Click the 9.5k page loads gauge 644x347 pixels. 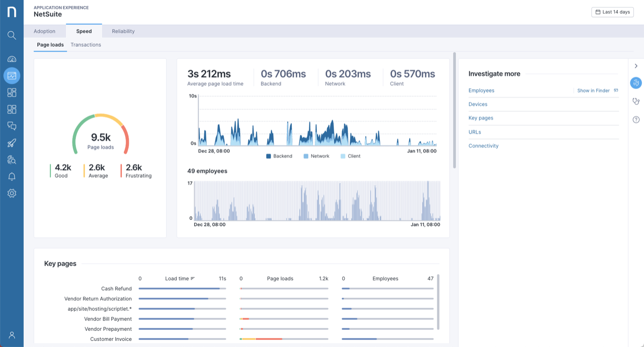coord(101,134)
